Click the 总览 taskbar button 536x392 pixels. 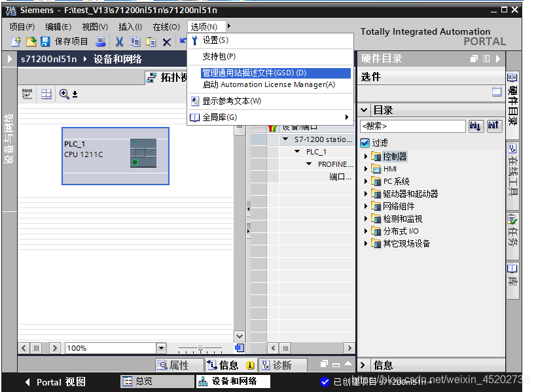tap(158, 381)
